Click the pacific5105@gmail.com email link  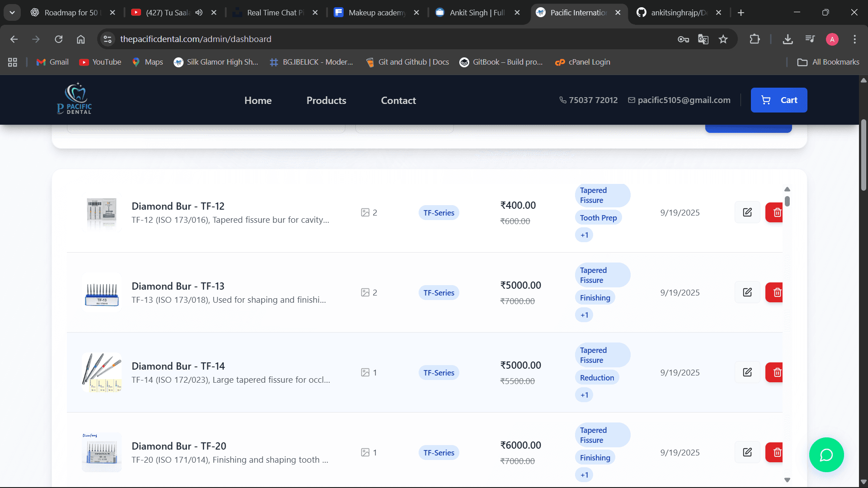[x=683, y=100]
